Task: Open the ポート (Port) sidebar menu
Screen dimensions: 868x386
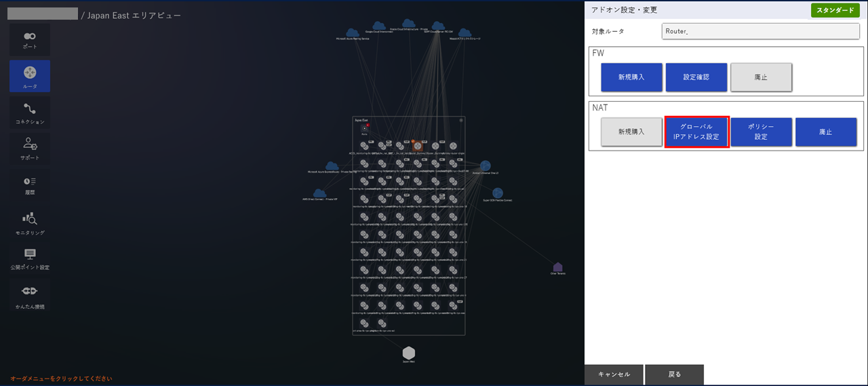Action: point(30,39)
